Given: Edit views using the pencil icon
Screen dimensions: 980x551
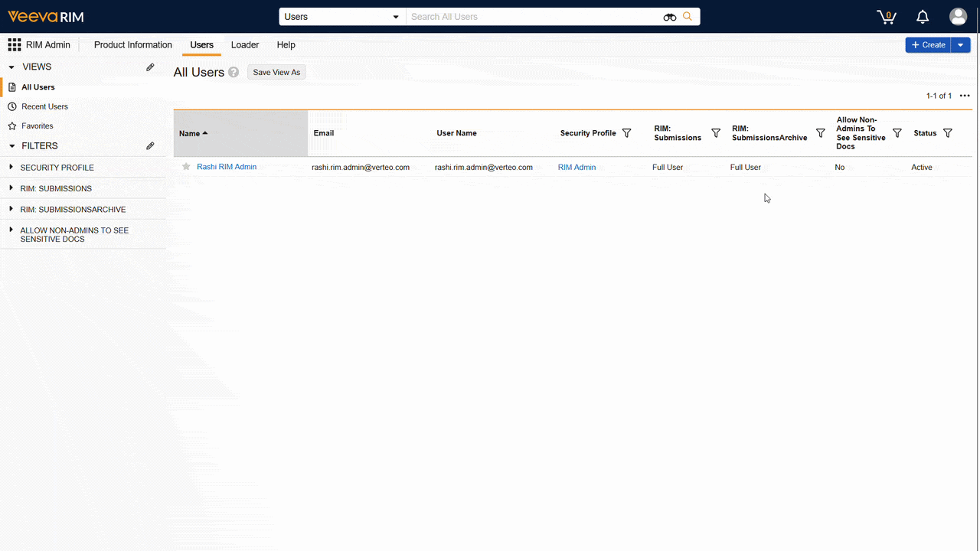Looking at the screenshot, I should click(x=150, y=67).
